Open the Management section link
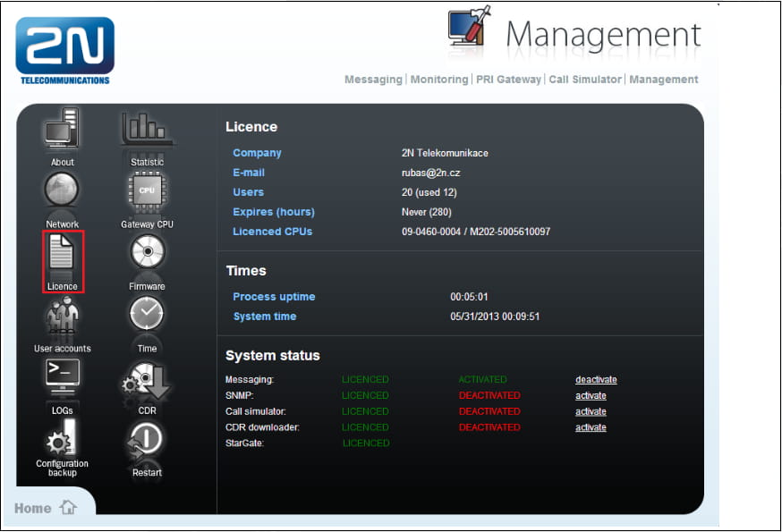This screenshot has height=532, width=782. pyautogui.click(x=663, y=80)
